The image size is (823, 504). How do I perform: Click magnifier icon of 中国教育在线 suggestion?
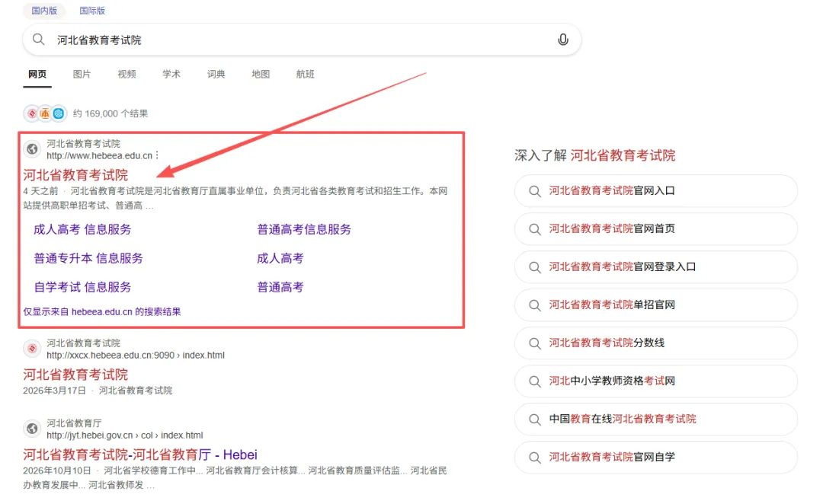point(535,419)
